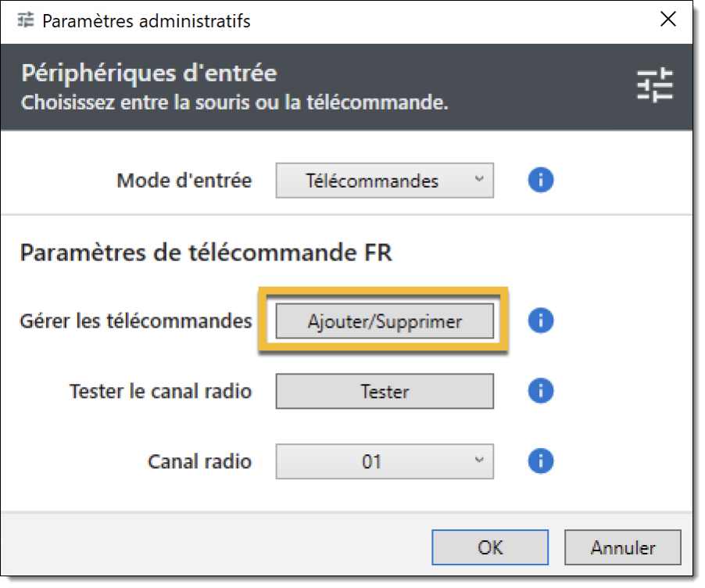The image size is (705, 588).
Task: Open the Mode d'entrée Télécommandes dropdown
Action: pyautogui.click(x=385, y=181)
